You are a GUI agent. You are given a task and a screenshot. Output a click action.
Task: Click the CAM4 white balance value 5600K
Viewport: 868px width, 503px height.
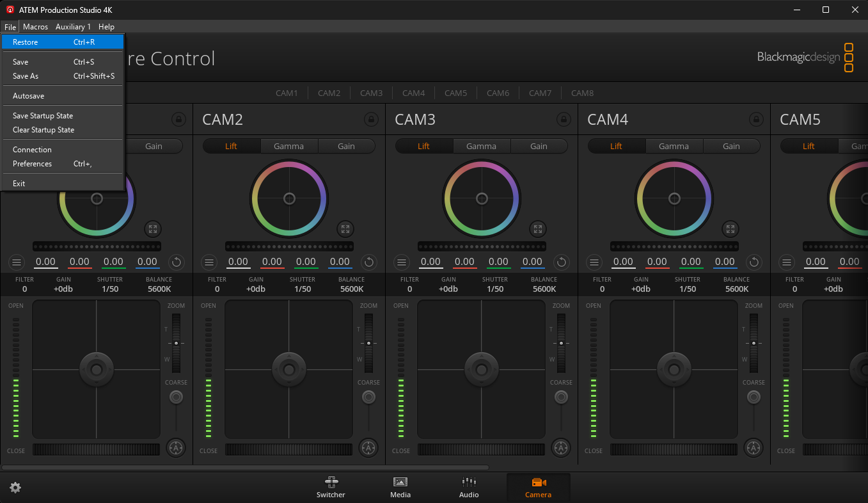[736, 289]
